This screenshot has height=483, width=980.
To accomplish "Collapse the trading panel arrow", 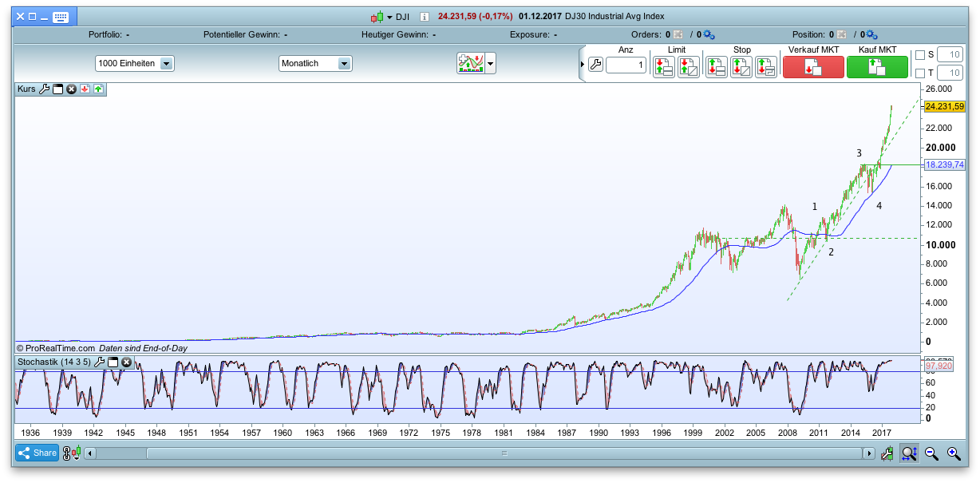I will 583,64.
